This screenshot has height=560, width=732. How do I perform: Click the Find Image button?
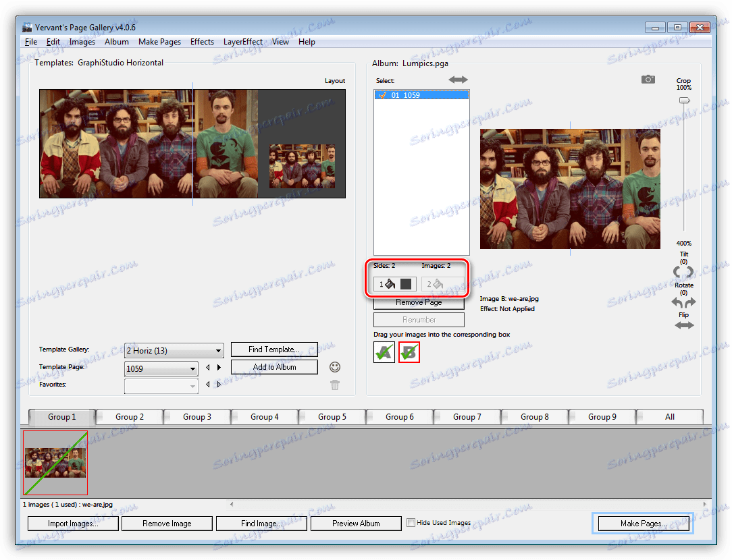tap(261, 524)
